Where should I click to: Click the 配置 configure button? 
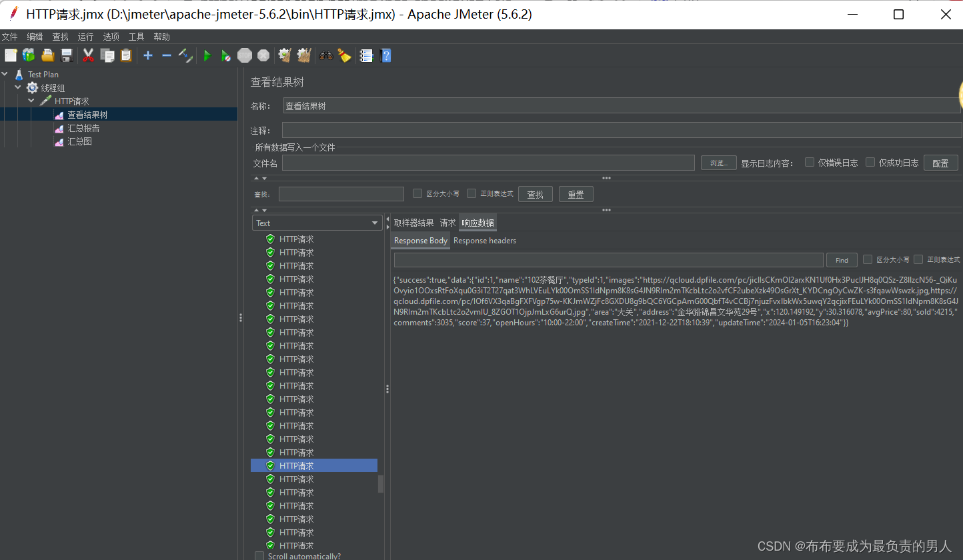pyautogui.click(x=940, y=163)
